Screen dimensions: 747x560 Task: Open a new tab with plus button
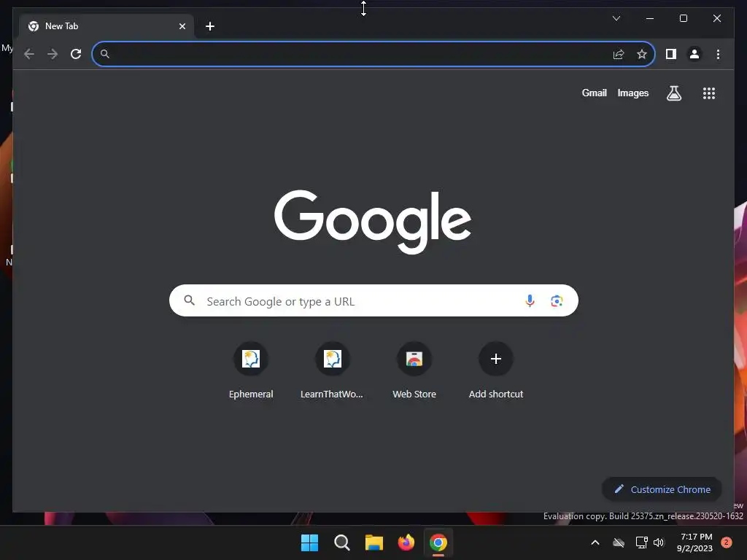click(x=210, y=26)
